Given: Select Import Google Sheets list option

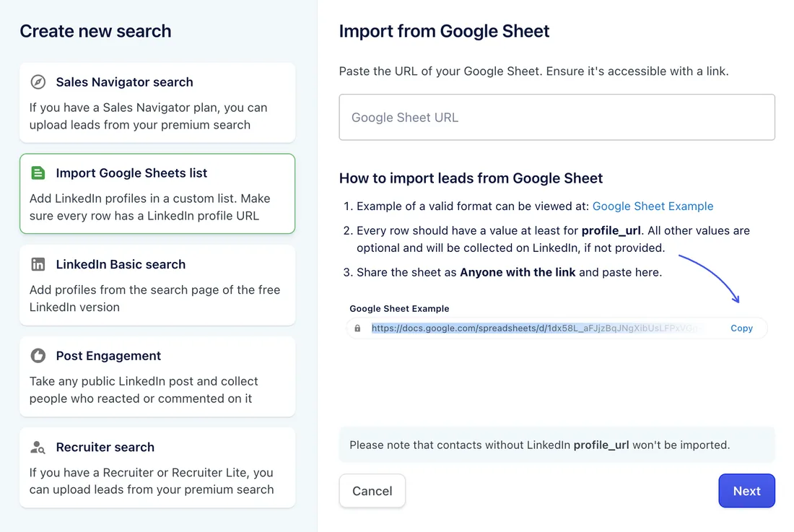Looking at the screenshot, I should 157,194.
